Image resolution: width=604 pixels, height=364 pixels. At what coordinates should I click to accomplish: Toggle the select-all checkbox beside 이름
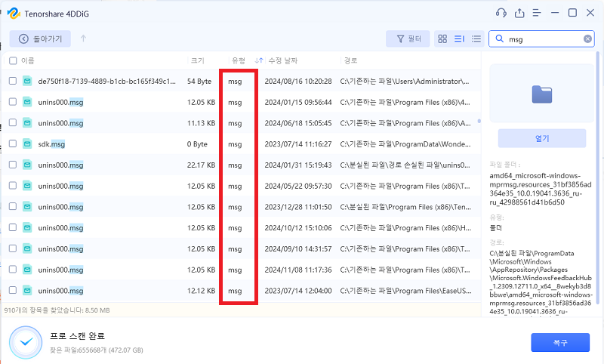click(x=13, y=60)
